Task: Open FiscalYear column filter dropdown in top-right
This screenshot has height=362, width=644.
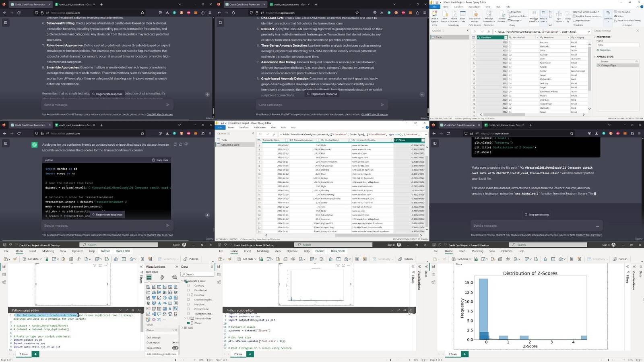Action: click(506, 37)
